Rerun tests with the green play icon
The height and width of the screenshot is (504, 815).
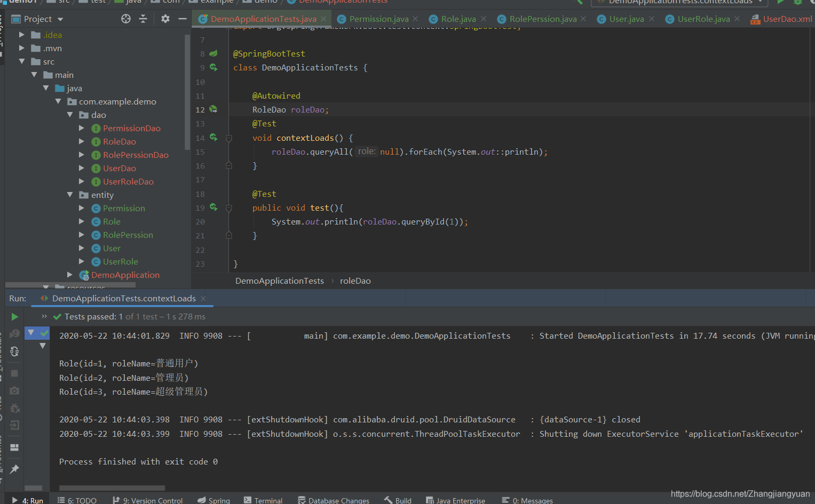click(x=14, y=317)
